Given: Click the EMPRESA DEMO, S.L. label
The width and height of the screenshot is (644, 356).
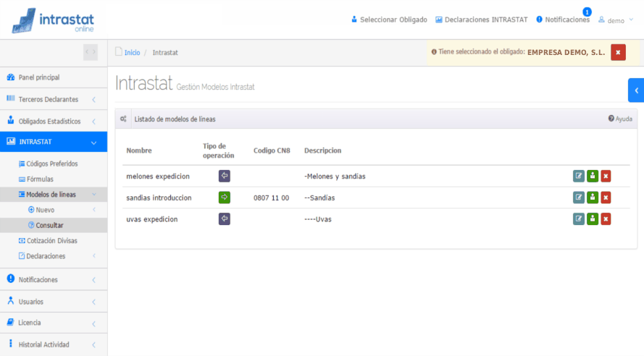Looking at the screenshot, I should pos(566,53).
